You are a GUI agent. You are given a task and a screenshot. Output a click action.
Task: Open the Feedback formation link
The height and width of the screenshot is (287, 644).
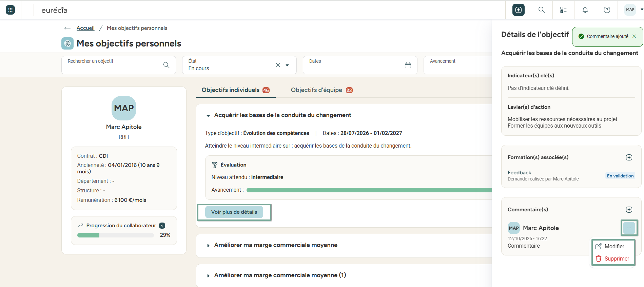519,173
